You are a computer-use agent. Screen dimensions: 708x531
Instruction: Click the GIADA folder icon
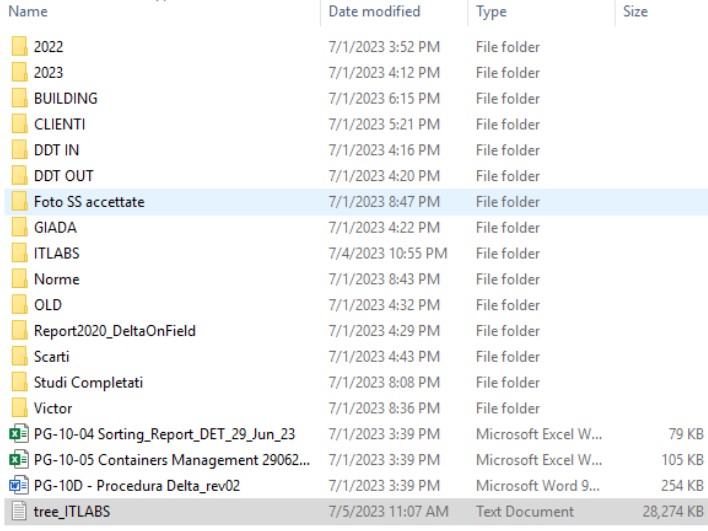coord(18,227)
